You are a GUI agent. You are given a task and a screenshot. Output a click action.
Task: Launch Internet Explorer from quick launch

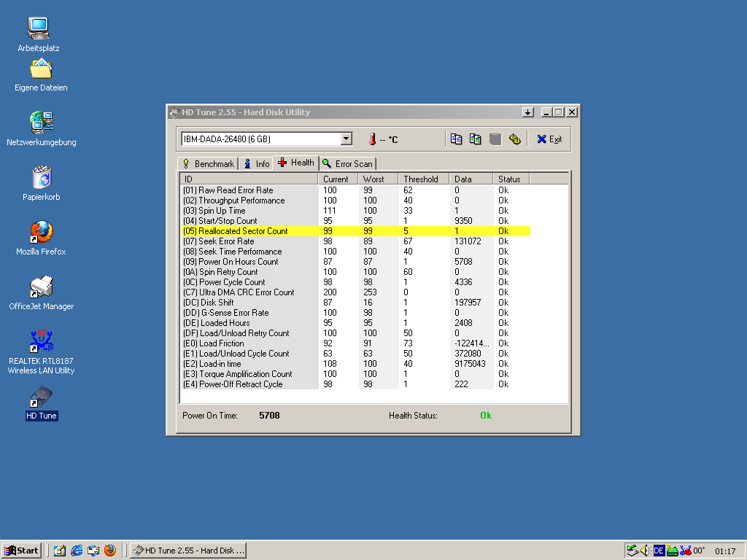point(76,551)
